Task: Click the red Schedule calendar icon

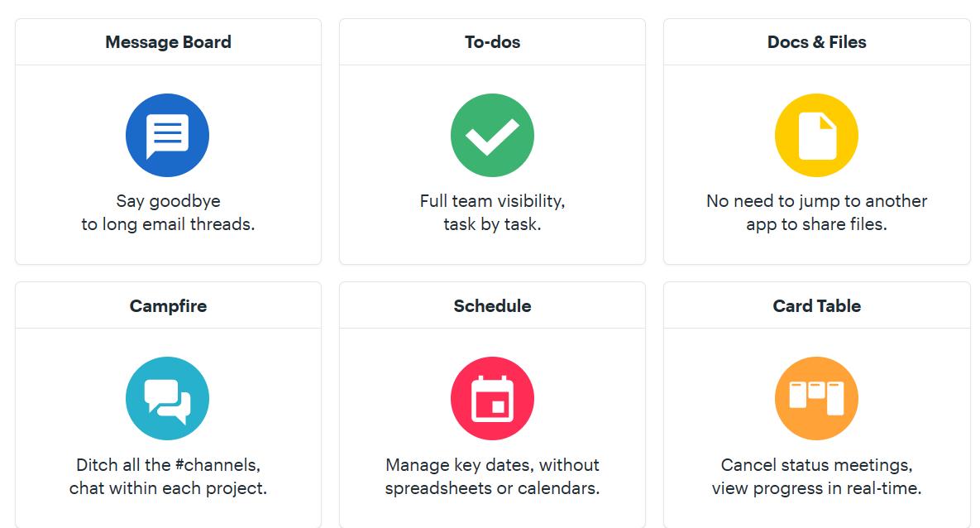Action: click(x=492, y=399)
